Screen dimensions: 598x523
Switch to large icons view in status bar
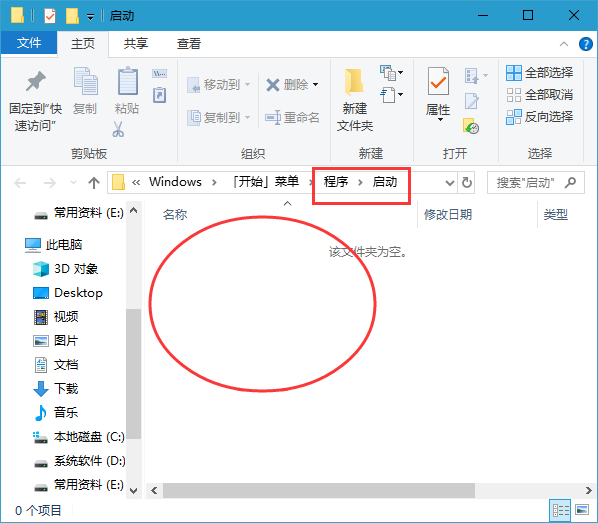[x=582, y=510]
